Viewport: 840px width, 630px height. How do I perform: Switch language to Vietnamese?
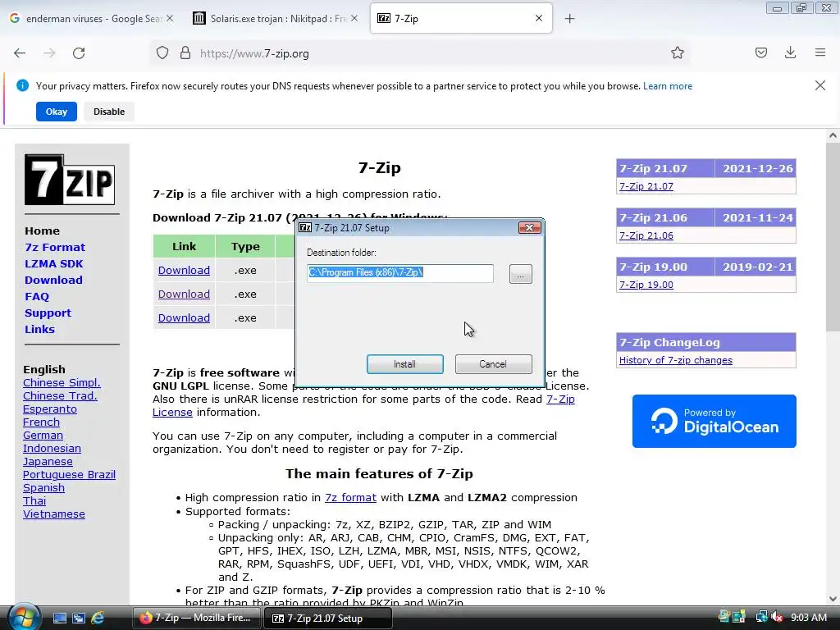(54, 514)
